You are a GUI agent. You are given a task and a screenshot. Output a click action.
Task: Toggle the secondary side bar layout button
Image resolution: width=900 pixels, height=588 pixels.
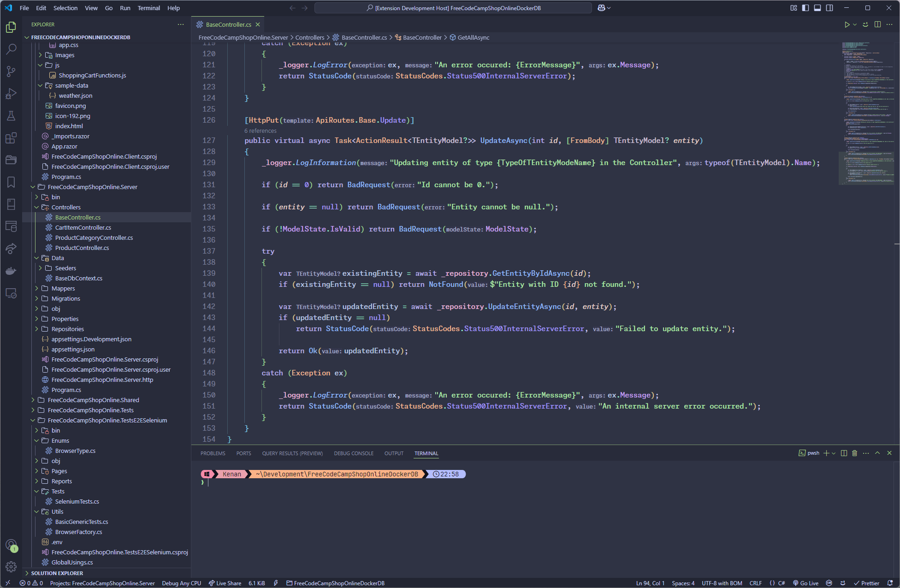tap(829, 8)
